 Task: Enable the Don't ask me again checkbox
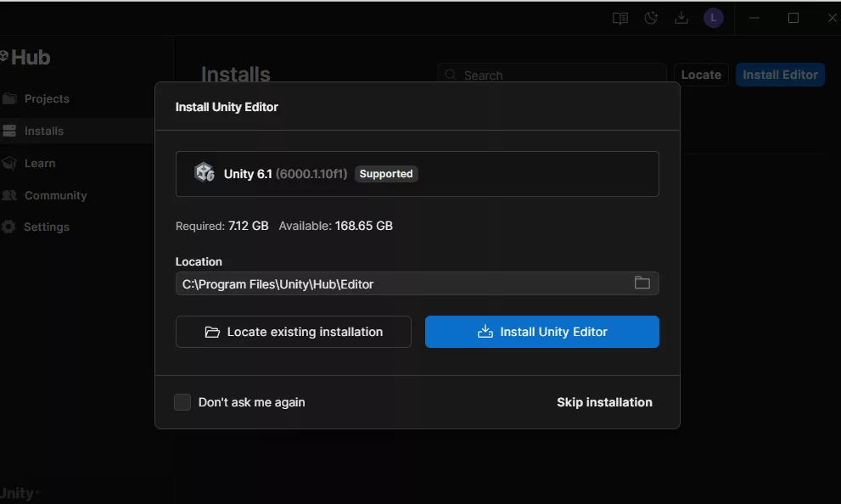(x=182, y=402)
